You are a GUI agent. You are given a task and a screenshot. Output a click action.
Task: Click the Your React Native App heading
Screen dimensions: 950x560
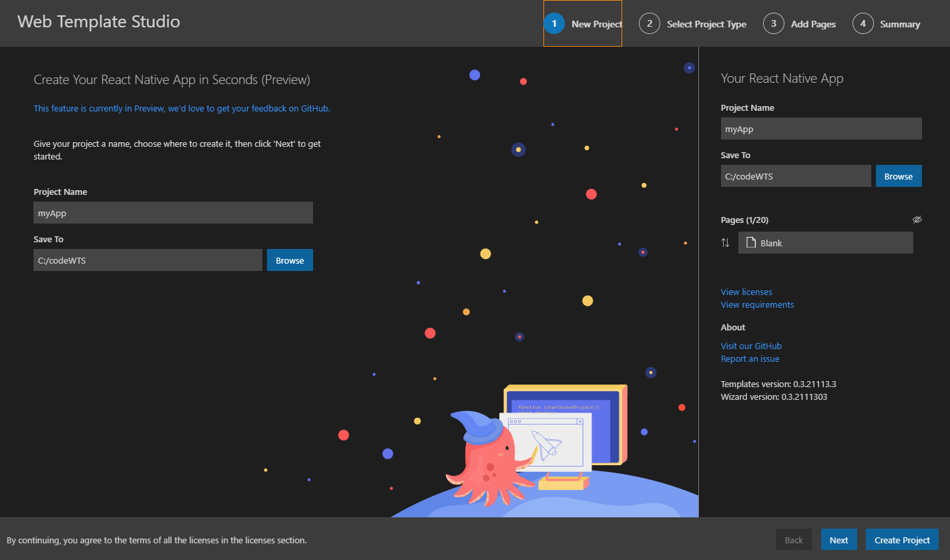[782, 78]
